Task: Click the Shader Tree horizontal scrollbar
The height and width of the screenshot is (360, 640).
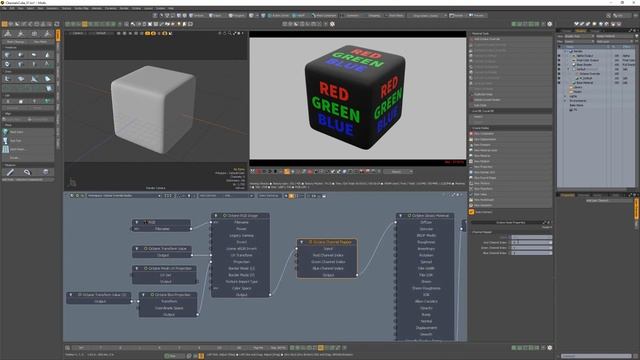Action: pyautogui.click(x=592, y=189)
